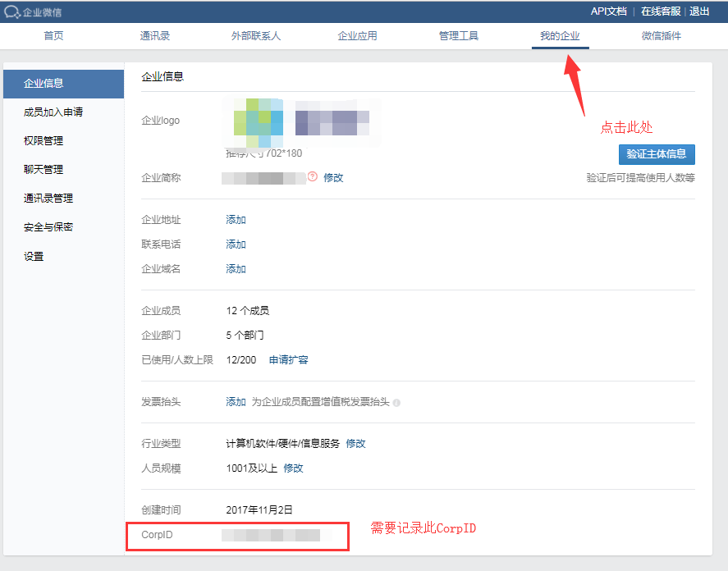Click 退出 to log out
Screen dimensions: 728x571
tap(699, 11)
